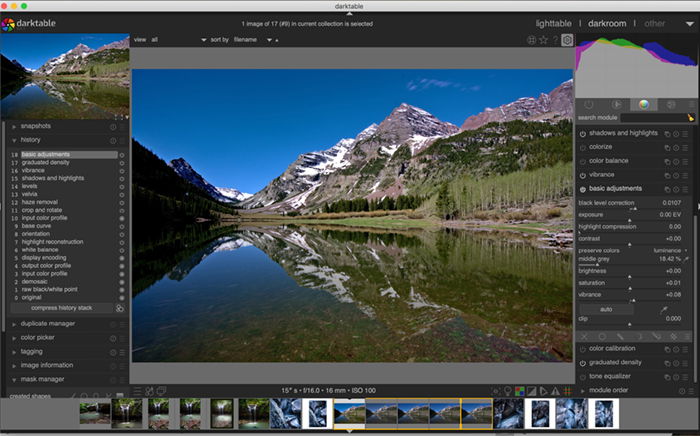
Task: Click the help question mark icon
Action: pos(555,40)
